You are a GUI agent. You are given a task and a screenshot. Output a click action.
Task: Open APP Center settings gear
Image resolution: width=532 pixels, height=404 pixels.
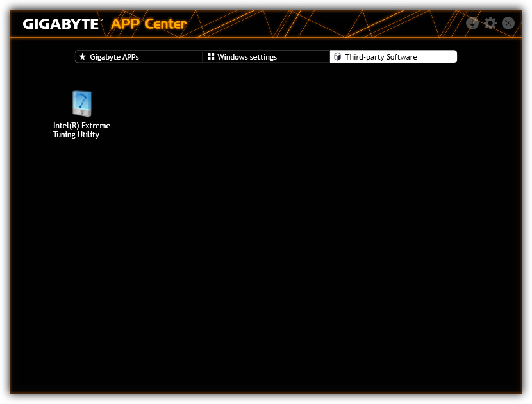(x=490, y=23)
